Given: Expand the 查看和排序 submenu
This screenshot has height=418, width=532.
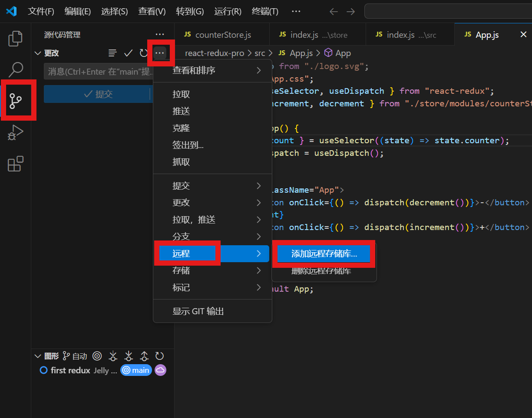Looking at the screenshot, I should pyautogui.click(x=212, y=70).
